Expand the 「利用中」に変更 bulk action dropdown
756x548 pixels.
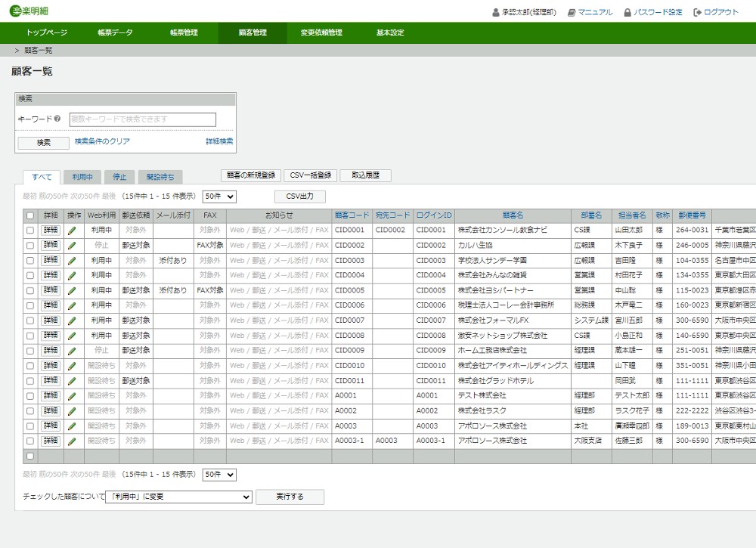pos(178,497)
